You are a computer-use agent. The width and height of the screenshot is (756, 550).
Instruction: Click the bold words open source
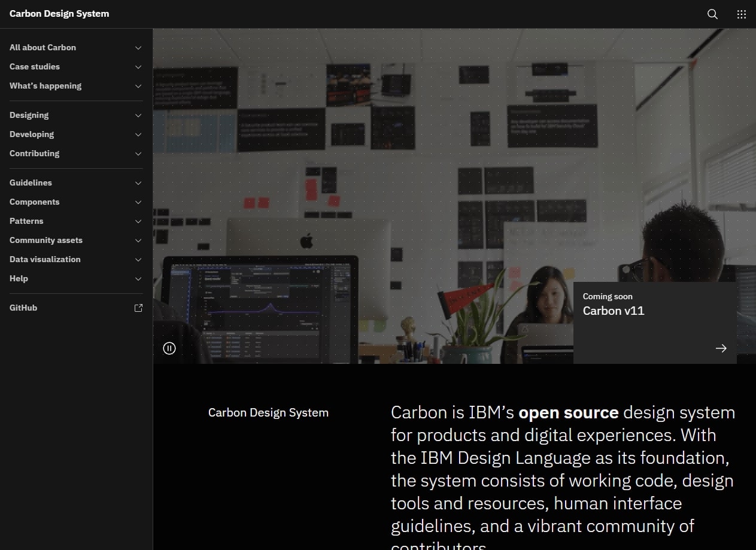[569, 412]
